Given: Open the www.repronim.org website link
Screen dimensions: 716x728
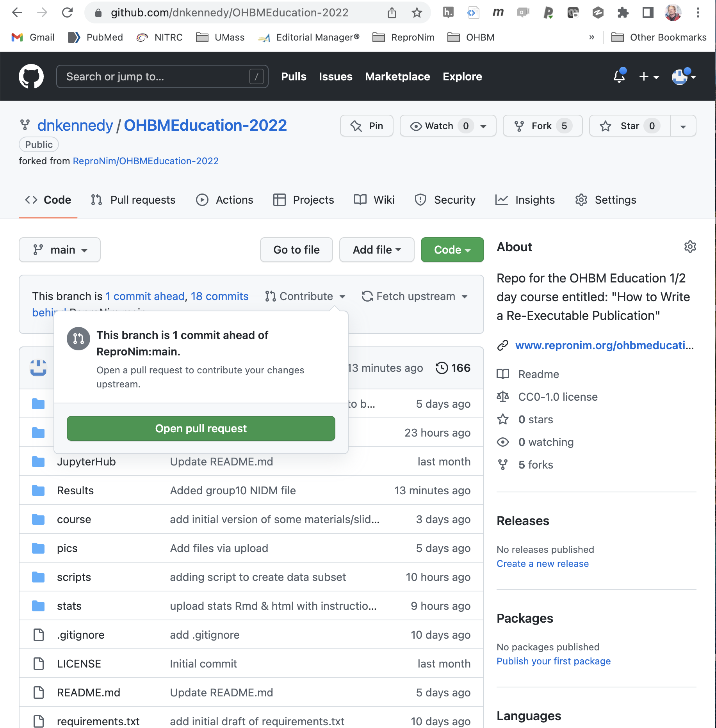Looking at the screenshot, I should click(604, 345).
